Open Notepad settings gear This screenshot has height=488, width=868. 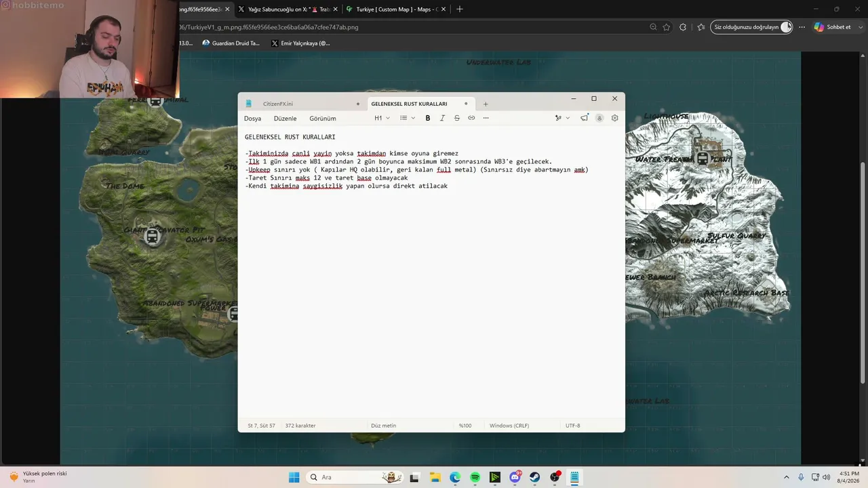[614, 118]
